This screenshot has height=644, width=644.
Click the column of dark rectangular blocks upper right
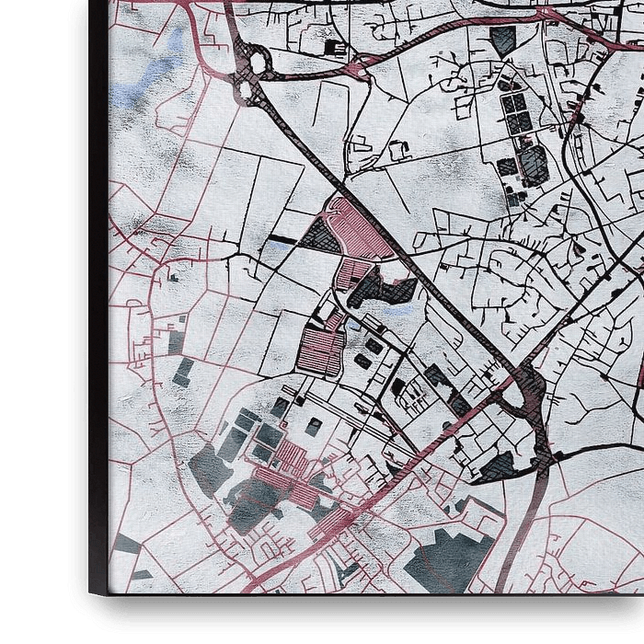pos(515,110)
